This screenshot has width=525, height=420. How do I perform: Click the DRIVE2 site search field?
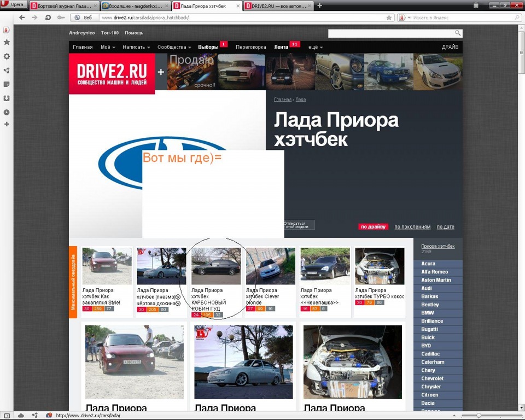[391, 33]
